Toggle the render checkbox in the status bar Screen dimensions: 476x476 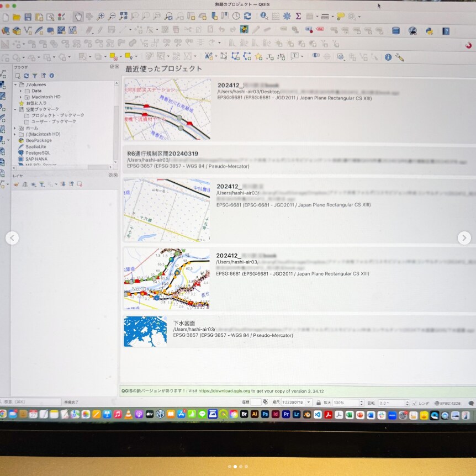click(x=414, y=403)
